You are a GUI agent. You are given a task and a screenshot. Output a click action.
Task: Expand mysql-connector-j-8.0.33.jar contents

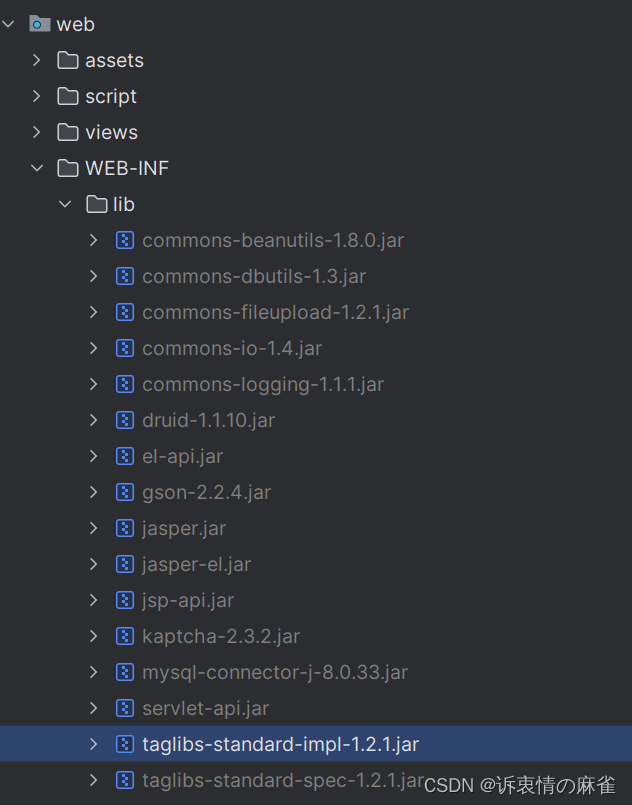93,672
